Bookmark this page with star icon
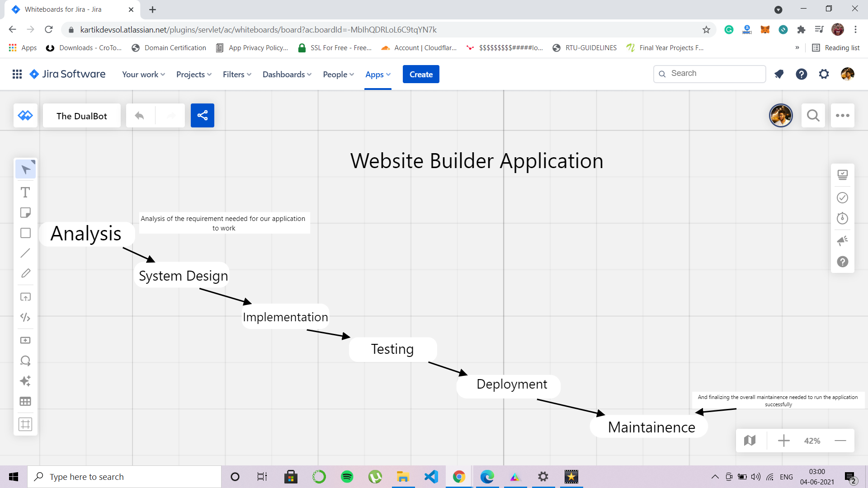Image resolution: width=868 pixels, height=488 pixels. (706, 30)
